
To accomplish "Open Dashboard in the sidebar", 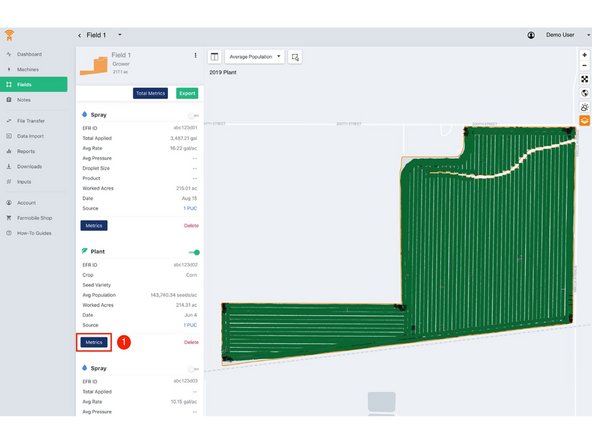I will 29,54.
